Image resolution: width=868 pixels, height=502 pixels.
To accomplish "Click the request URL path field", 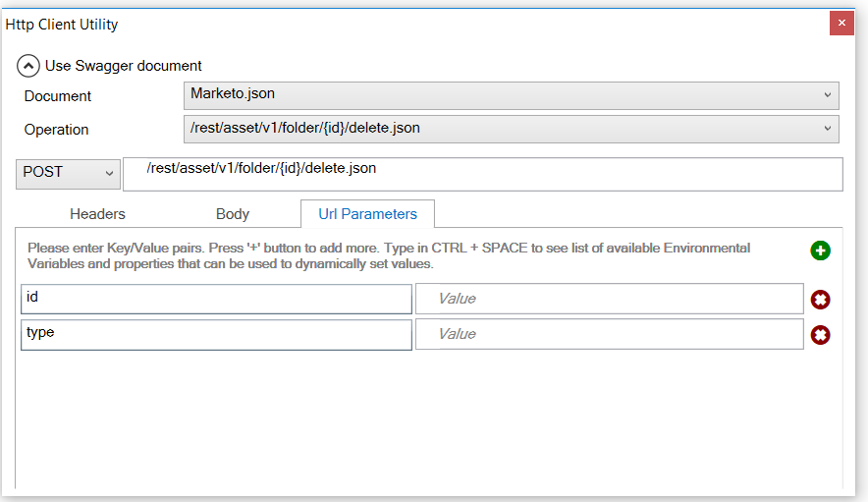I will [481, 174].
